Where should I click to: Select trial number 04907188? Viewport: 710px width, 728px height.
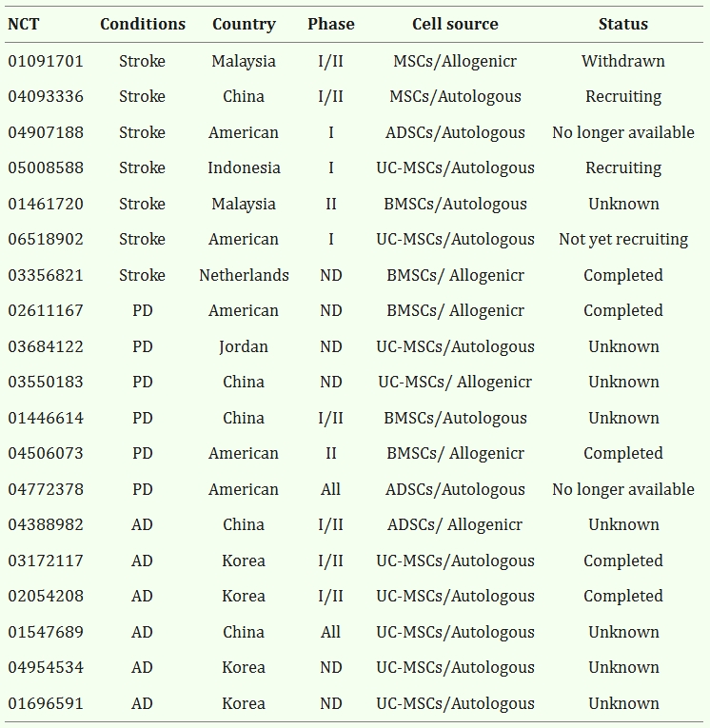(x=46, y=132)
